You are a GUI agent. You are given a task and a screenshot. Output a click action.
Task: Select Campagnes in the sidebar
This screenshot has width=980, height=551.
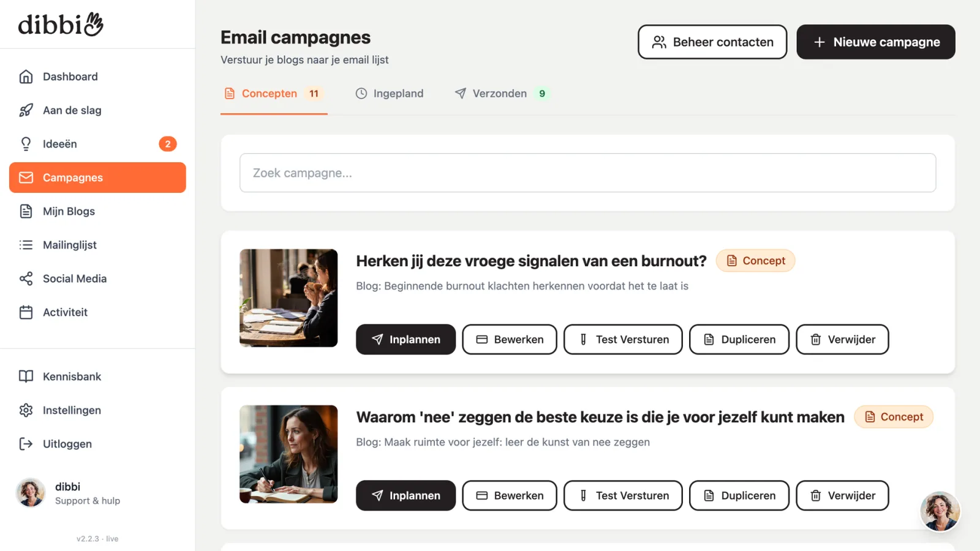coord(97,178)
